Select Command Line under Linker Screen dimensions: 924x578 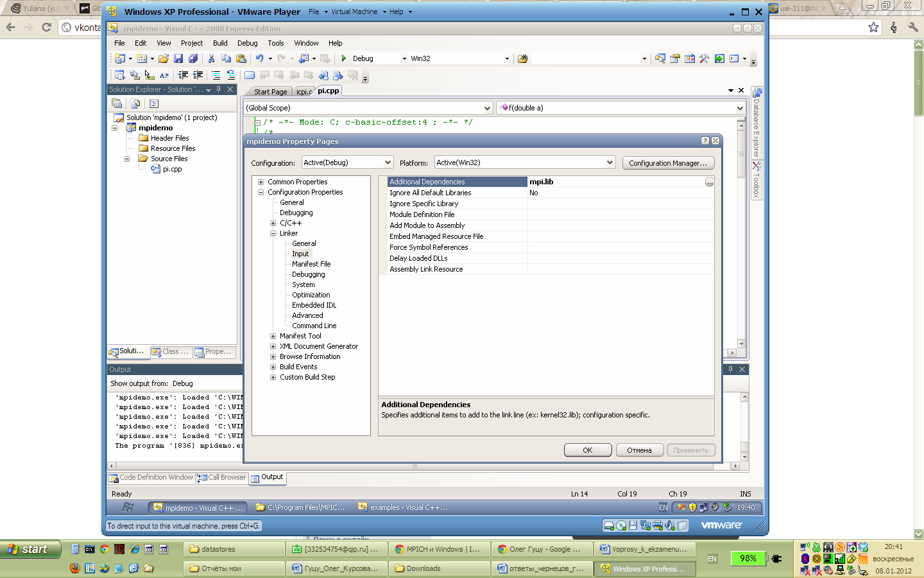pyautogui.click(x=314, y=326)
